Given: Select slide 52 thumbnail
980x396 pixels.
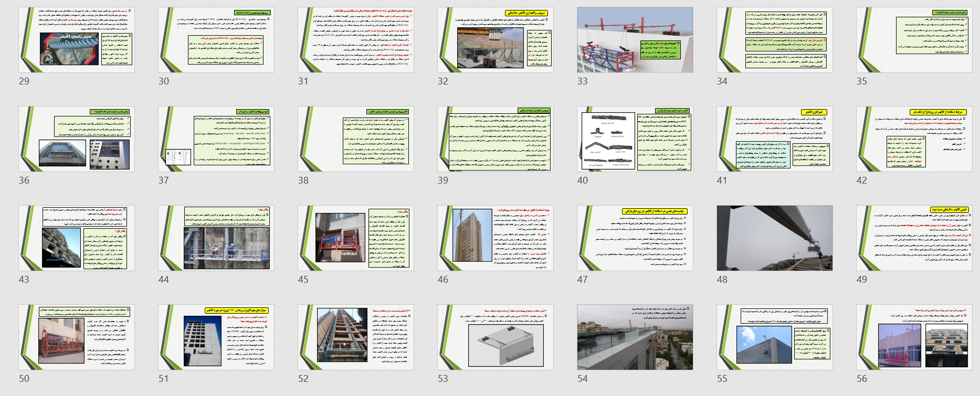Looking at the screenshot, I should (356, 337).
